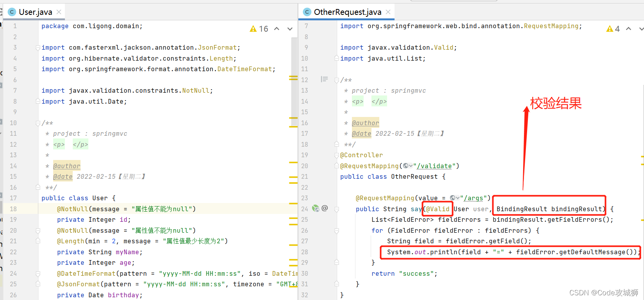This screenshot has height=300, width=644.
Task: Open the 16 warnings indicator in User.java
Action: (x=259, y=29)
